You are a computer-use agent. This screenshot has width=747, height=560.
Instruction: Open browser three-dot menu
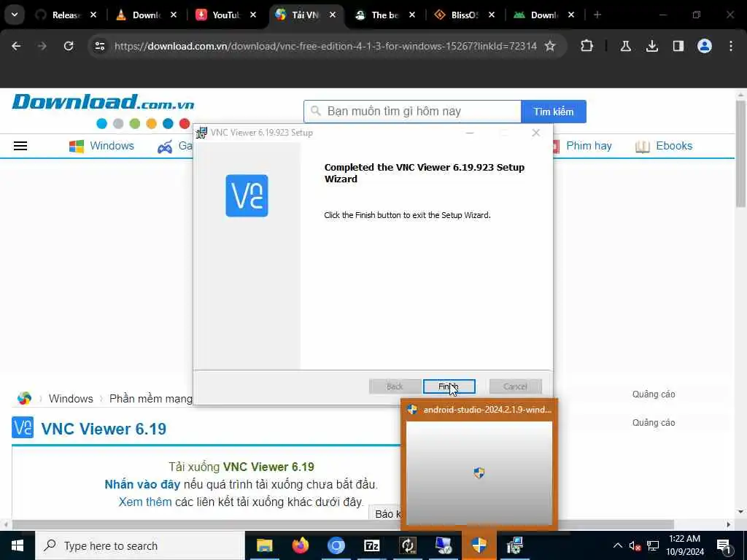point(731,46)
